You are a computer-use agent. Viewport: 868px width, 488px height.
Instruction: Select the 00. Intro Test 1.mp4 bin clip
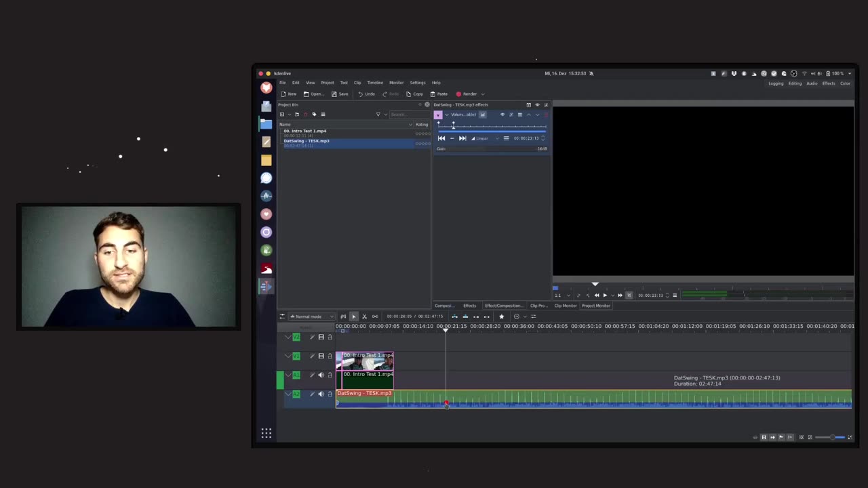(x=354, y=133)
